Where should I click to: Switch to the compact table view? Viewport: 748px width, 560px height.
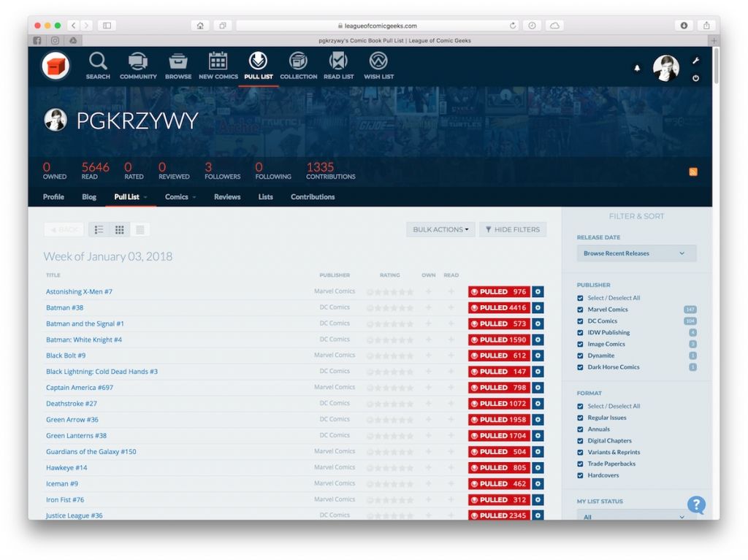point(140,230)
